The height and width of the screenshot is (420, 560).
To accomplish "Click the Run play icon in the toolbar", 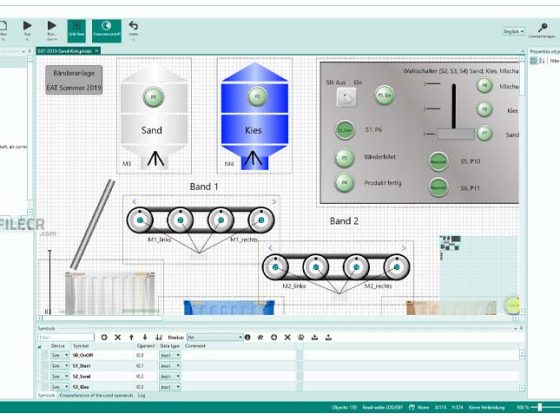I will pyautogui.click(x=27, y=26).
